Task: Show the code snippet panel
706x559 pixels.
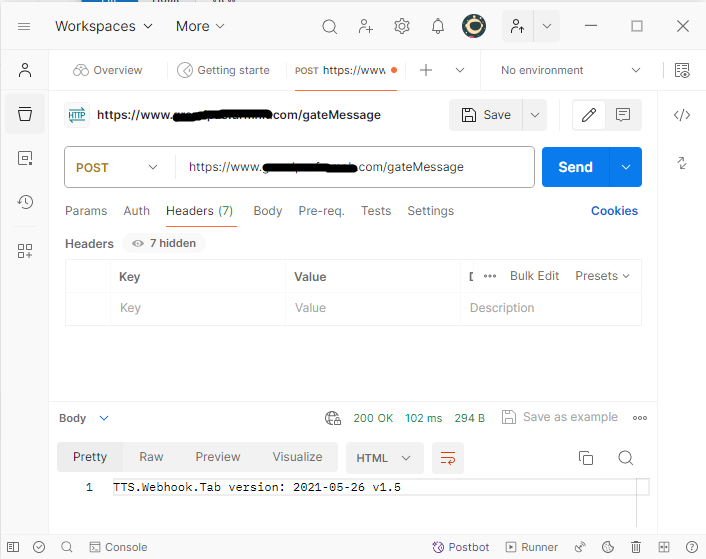Action: 682,115
